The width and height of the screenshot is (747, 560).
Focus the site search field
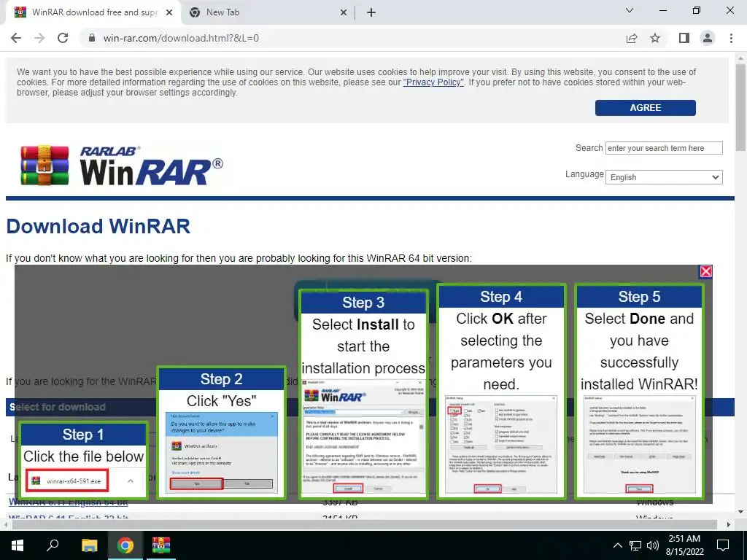coord(664,148)
